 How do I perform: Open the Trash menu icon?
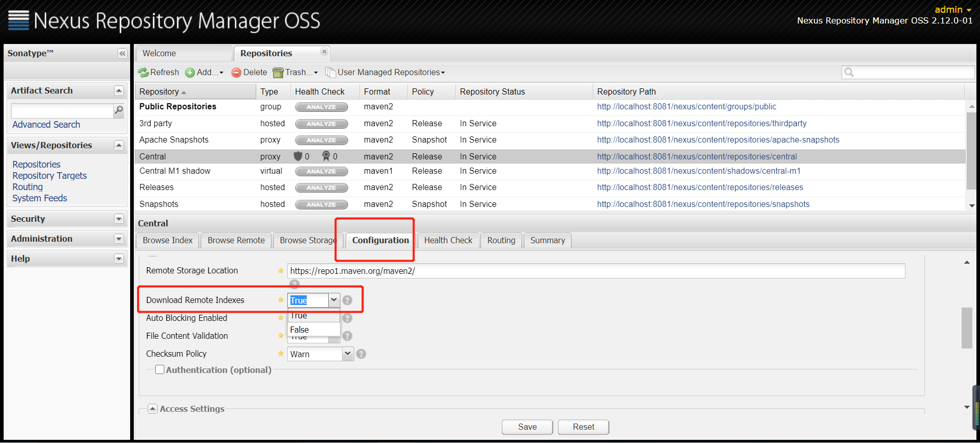pos(278,73)
